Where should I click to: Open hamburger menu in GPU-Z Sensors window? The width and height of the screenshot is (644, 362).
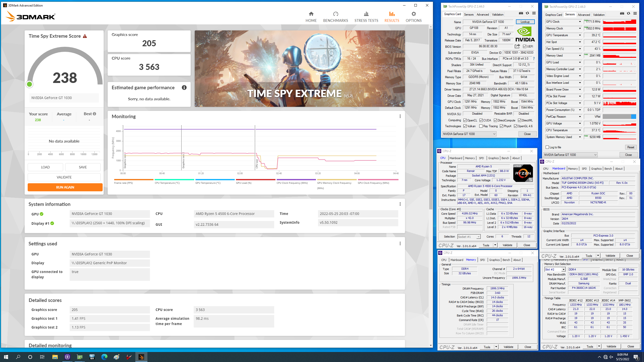(x=635, y=14)
